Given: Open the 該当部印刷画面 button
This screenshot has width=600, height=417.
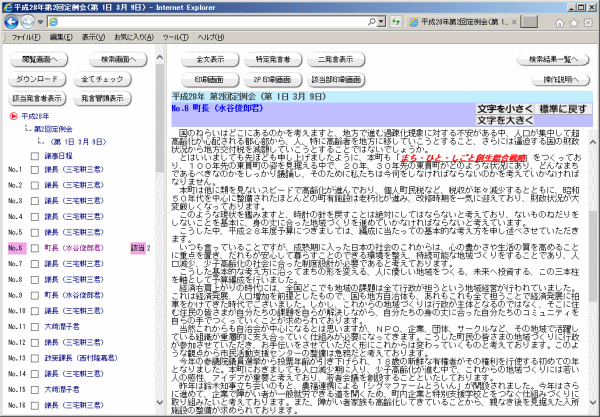Looking at the screenshot, I should 336,80.
